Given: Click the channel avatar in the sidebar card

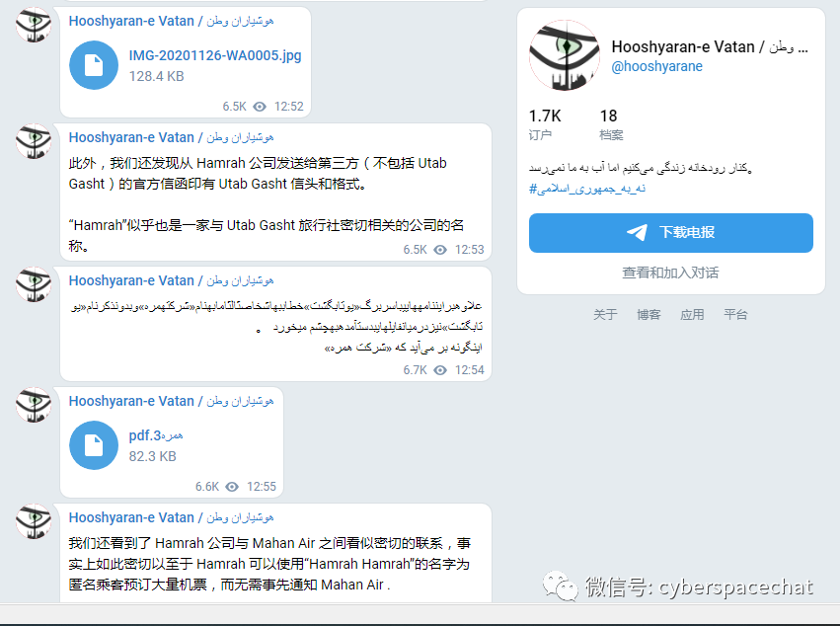Looking at the screenshot, I should point(565,55).
